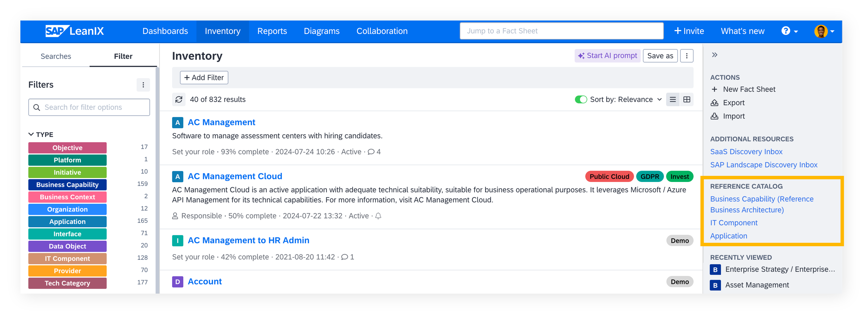Click Start AI prompt button
868x319 pixels.
coord(607,56)
